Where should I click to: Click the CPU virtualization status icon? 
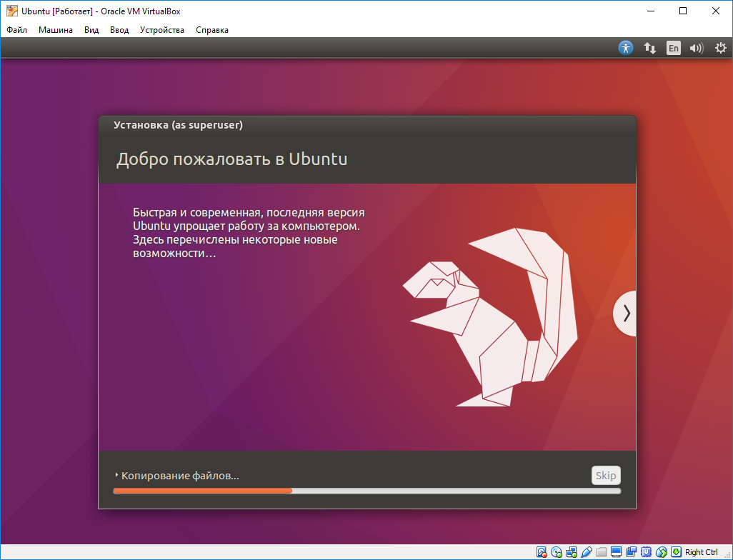pos(646,552)
